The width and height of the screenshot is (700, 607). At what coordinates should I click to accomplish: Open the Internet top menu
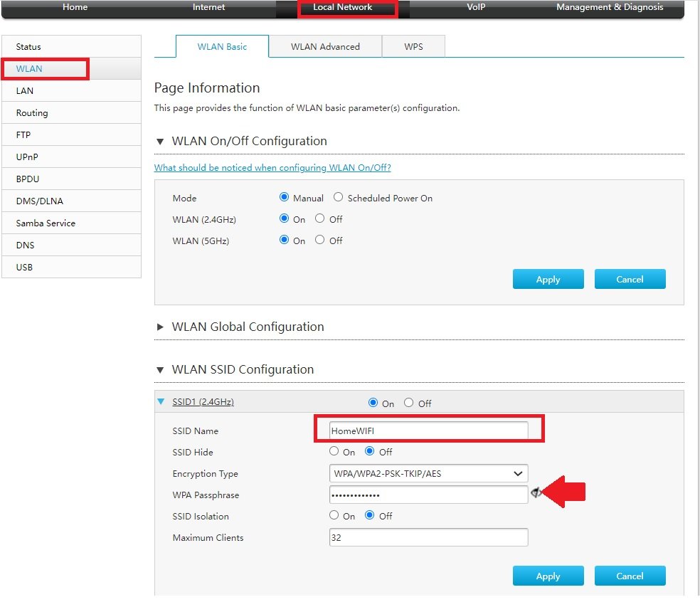(208, 7)
